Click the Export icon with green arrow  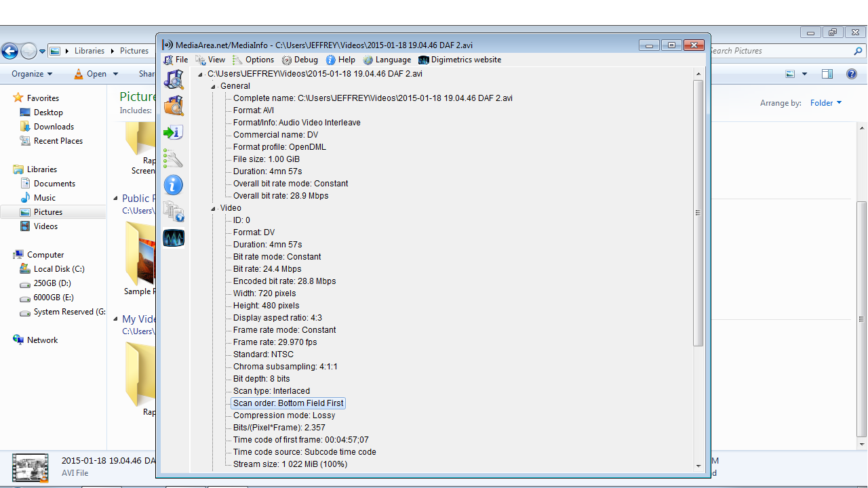[x=174, y=132]
